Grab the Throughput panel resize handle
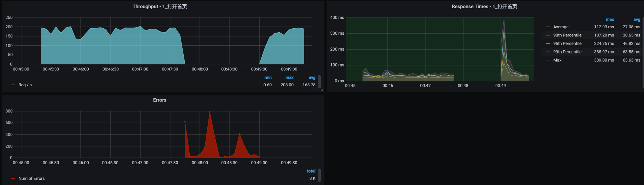This screenshot has width=644, height=185. [x=322, y=90]
